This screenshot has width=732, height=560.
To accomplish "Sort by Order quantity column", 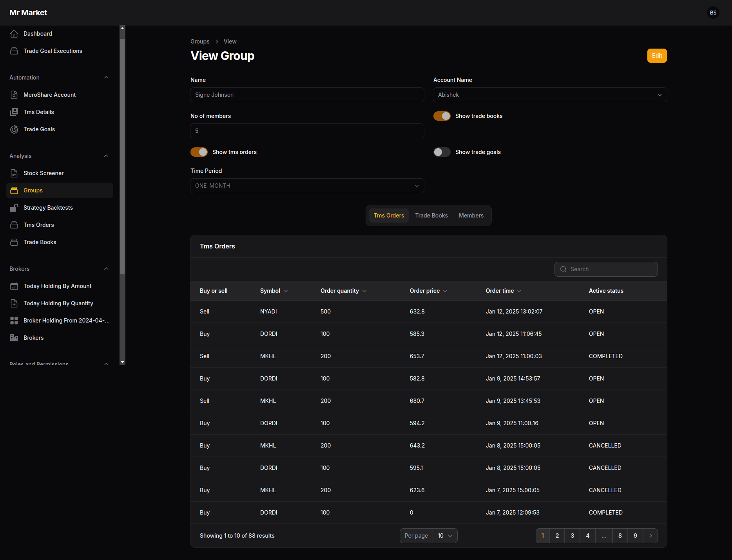I will 344,291.
